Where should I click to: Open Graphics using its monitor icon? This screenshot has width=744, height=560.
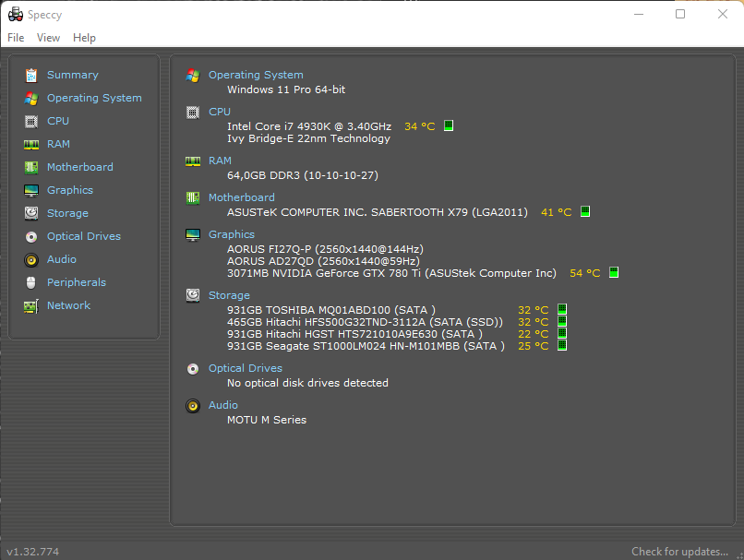(32, 190)
